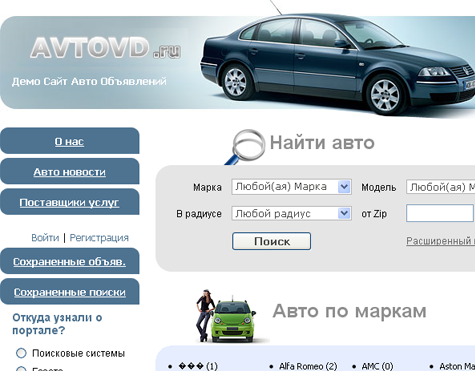Open Поставщики услуг menu item
This screenshot has height=371, width=475.
[69, 202]
